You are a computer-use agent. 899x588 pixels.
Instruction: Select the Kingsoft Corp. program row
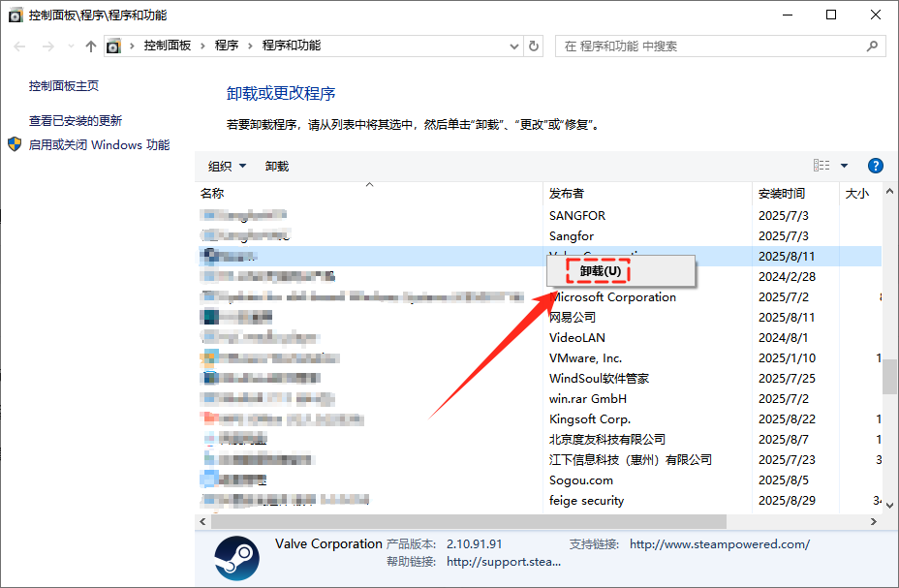tap(539, 418)
